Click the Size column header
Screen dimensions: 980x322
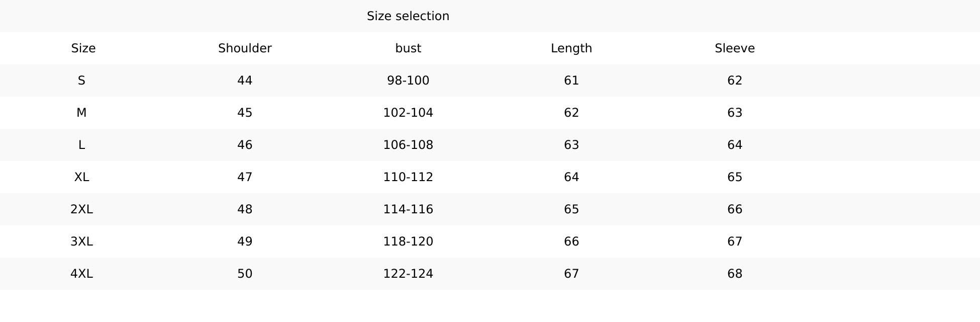83,48
